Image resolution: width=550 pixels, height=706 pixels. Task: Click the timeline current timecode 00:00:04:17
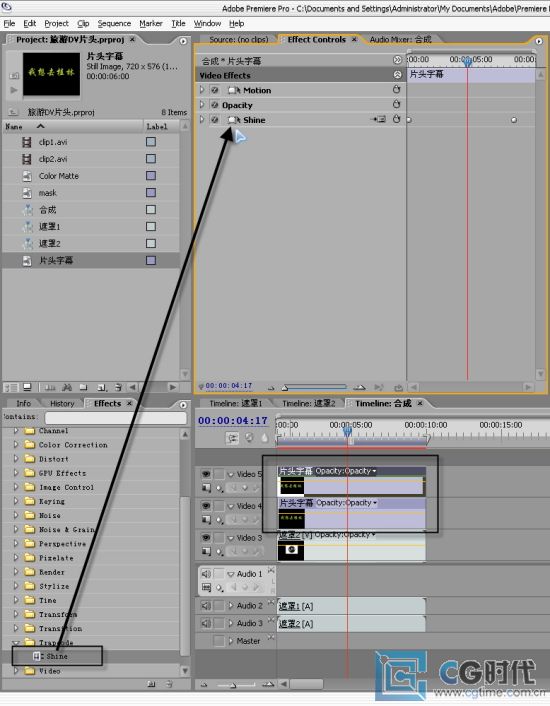pyautogui.click(x=233, y=421)
